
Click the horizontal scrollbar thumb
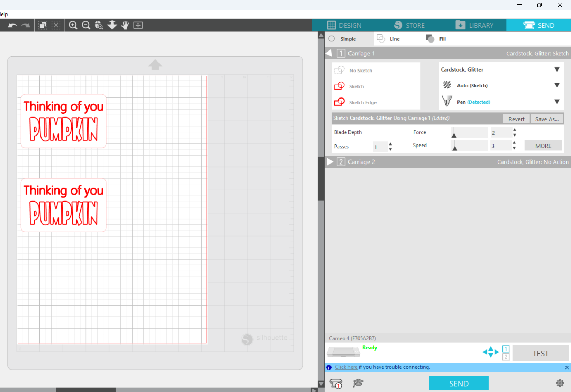click(x=86, y=390)
